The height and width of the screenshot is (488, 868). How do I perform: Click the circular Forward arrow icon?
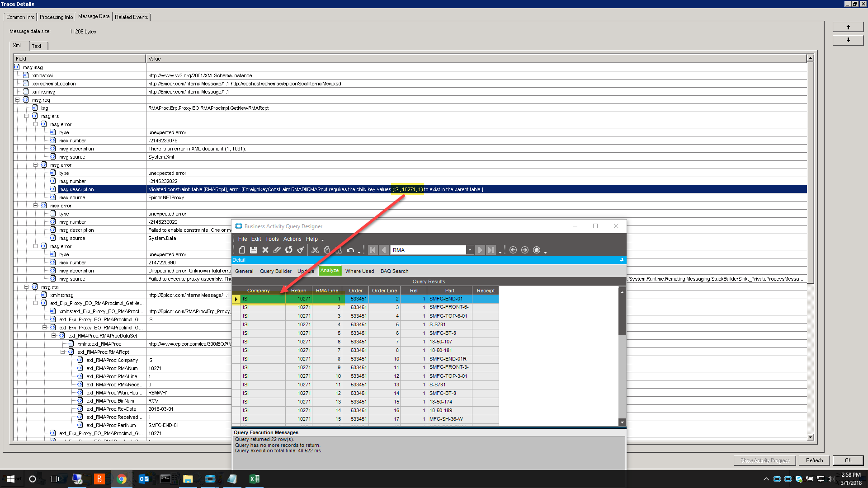[525, 250]
